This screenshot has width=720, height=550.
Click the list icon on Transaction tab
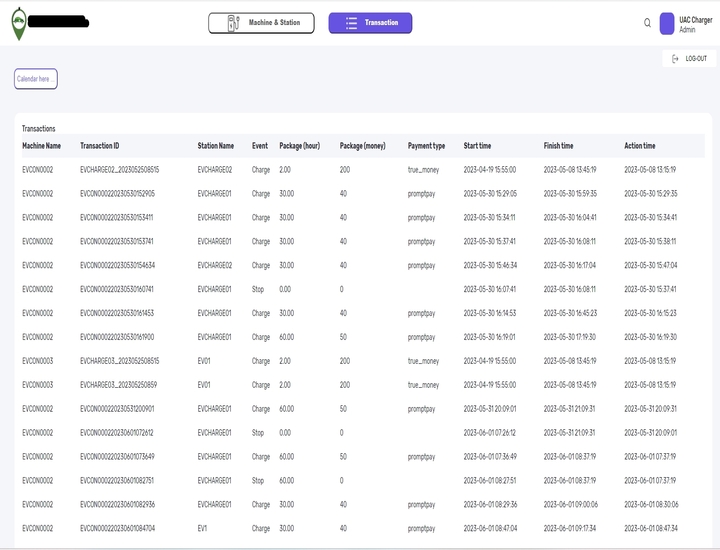pos(350,23)
